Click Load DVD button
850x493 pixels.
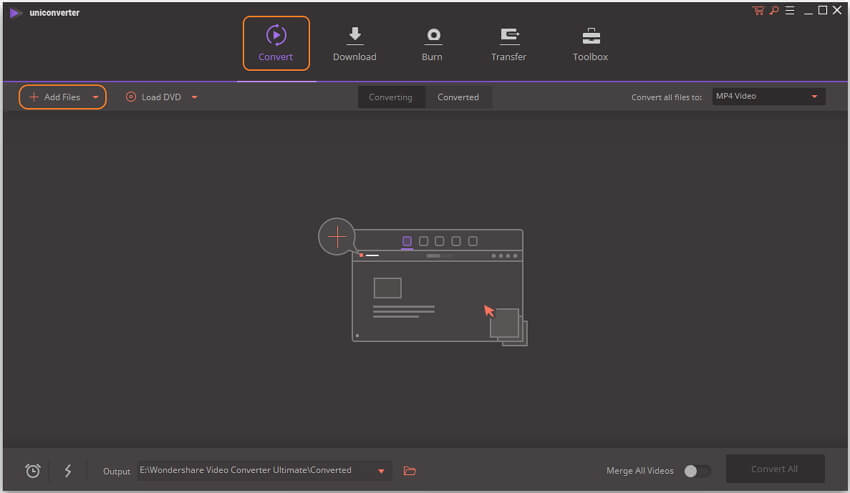tap(153, 97)
